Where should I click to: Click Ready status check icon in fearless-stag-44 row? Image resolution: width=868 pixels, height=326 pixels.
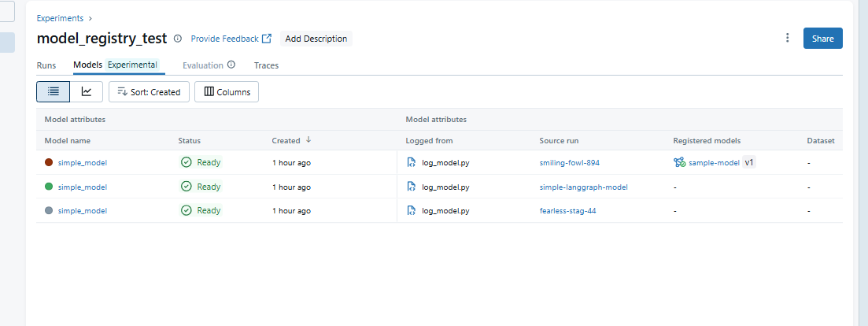(187, 210)
